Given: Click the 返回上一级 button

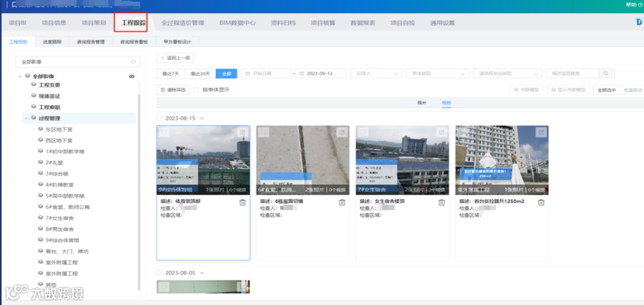Looking at the screenshot, I should [x=175, y=58].
